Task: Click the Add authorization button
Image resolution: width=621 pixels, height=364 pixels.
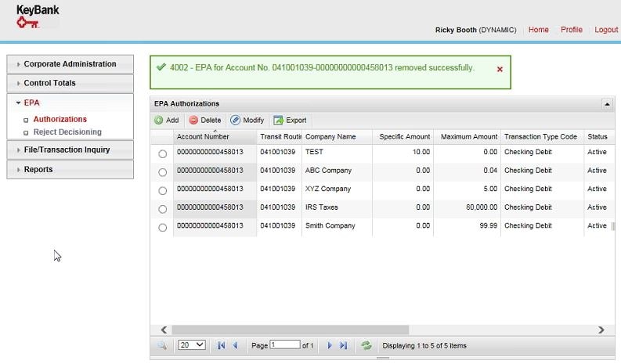Action: (167, 120)
